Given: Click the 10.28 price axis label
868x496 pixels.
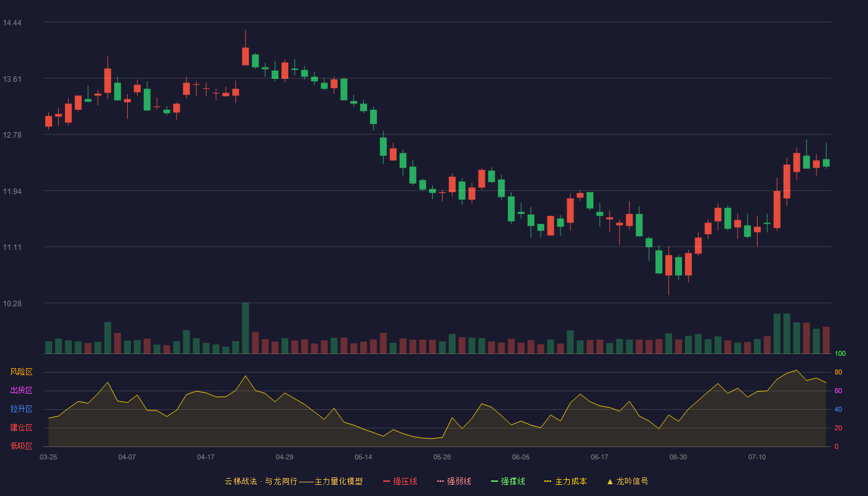Looking at the screenshot, I should 12,304.
